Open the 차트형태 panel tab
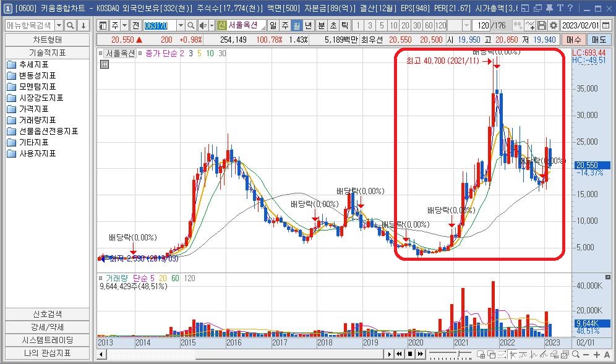Image resolution: width=616 pixels, height=364 pixels. click(48, 40)
